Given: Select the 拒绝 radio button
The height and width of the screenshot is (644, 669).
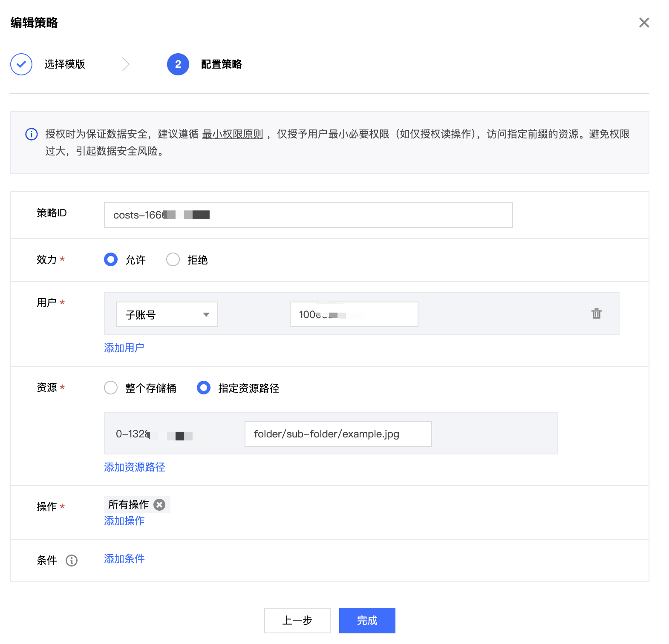Looking at the screenshot, I should 173,260.
